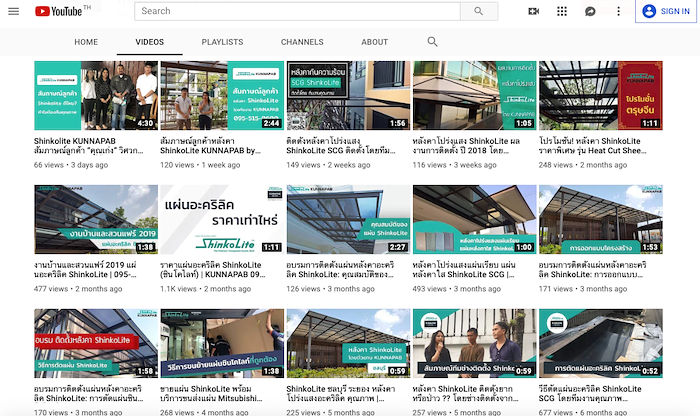Click the SIGN IN button
700x416 pixels.
click(666, 11)
